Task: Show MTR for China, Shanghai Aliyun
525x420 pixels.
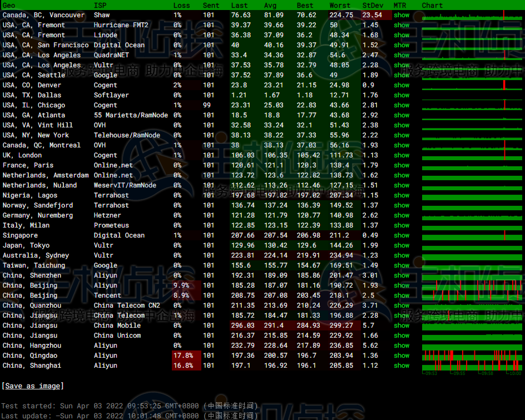Action: click(x=402, y=365)
